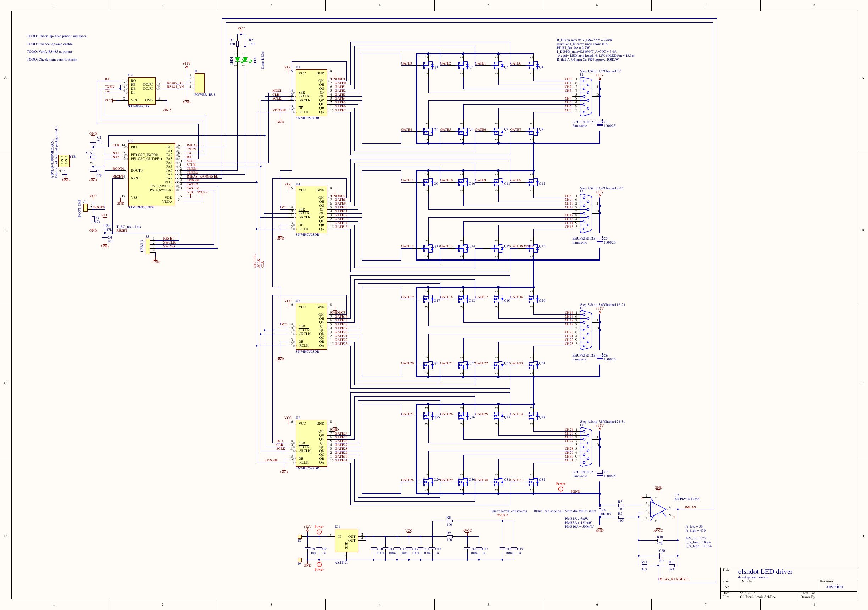Screen dimensions: 868x610
Task: Select the BOOT_JMP jumper J4
Action: pos(85,207)
